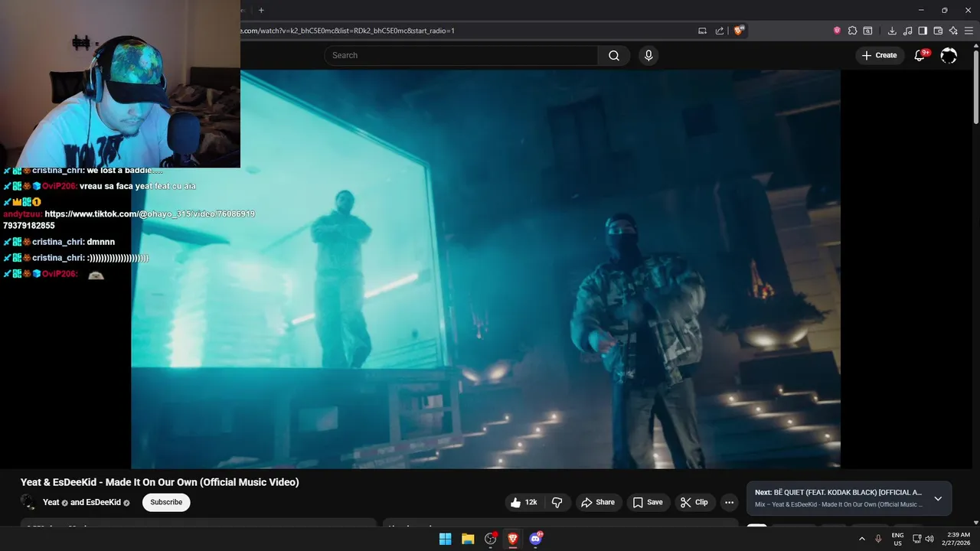
Task: Open the Brave Wallet icon
Action: 938,31
